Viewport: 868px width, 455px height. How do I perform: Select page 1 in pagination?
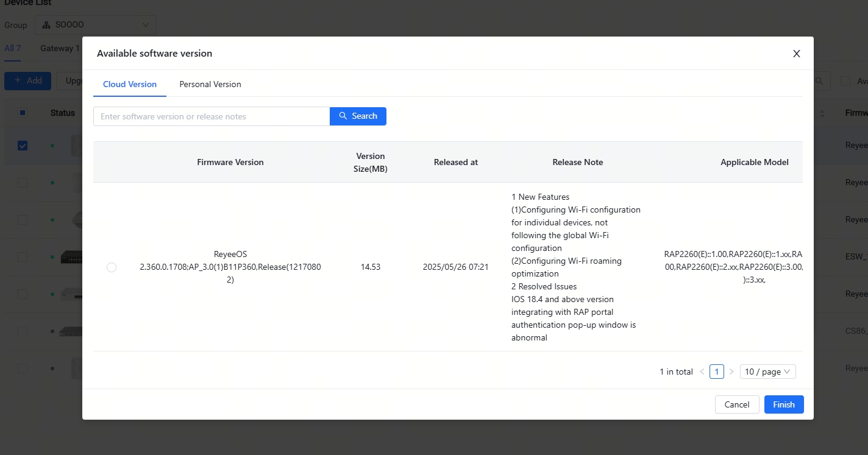717,372
